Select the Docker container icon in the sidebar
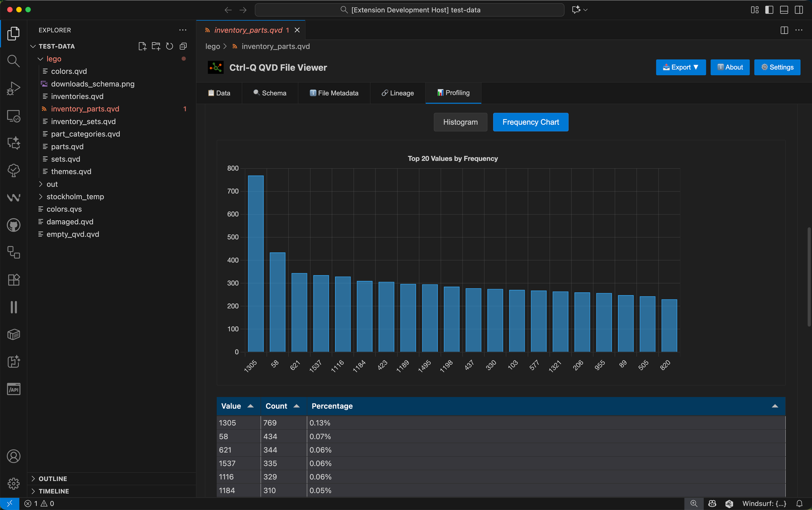The height and width of the screenshot is (510, 812). point(13,334)
